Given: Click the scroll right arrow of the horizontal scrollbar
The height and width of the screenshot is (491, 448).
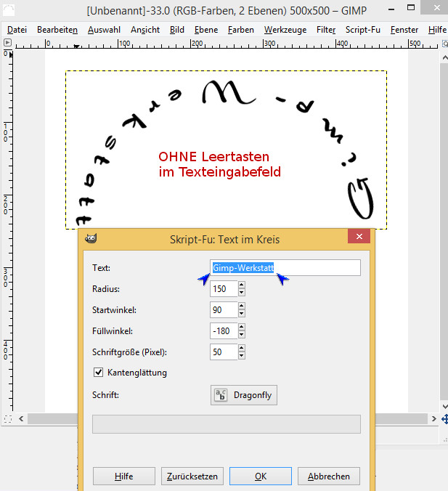Looking at the screenshot, I should [433, 418].
